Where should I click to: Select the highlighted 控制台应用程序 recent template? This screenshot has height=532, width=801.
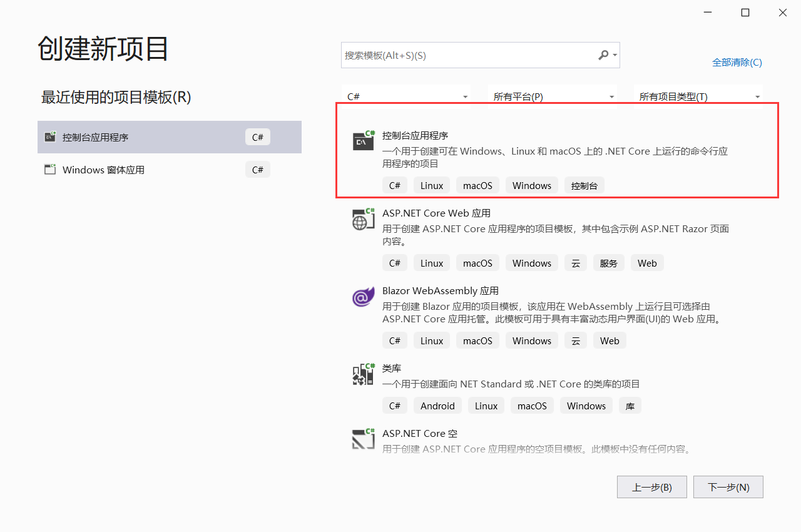click(169, 136)
